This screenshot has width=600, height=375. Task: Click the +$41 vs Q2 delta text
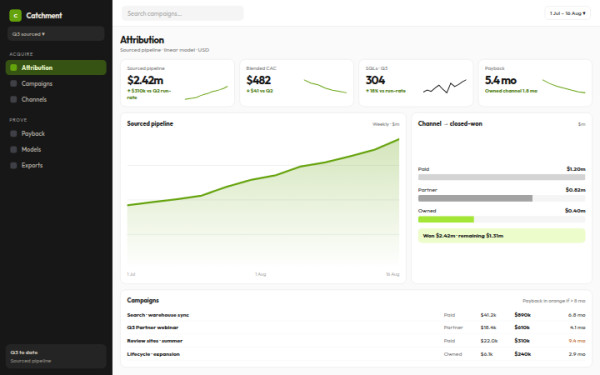click(260, 91)
